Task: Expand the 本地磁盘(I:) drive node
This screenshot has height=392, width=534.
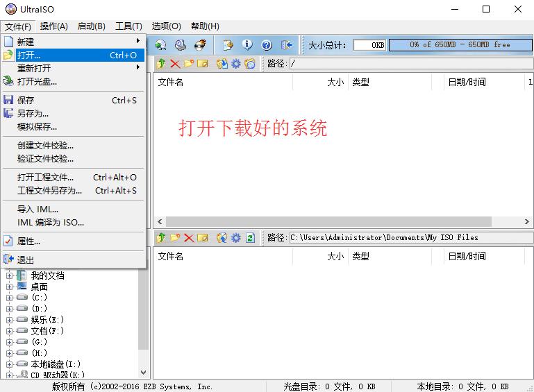Action: [x=10, y=364]
